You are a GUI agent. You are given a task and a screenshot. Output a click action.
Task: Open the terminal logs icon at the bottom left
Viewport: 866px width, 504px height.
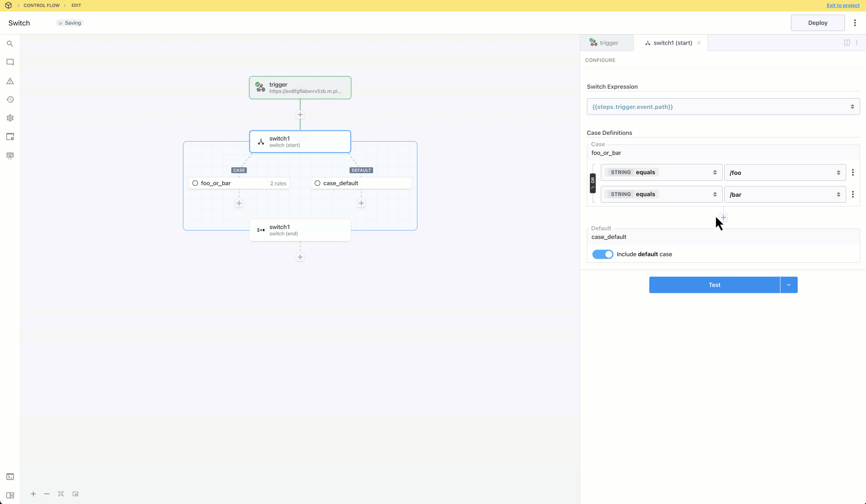point(10,477)
